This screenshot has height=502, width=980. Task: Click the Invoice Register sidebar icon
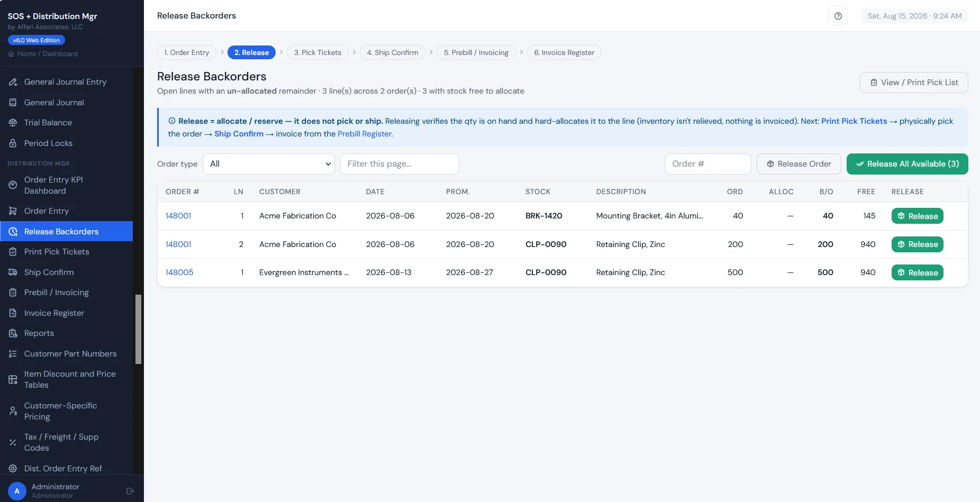pyautogui.click(x=13, y=313)
